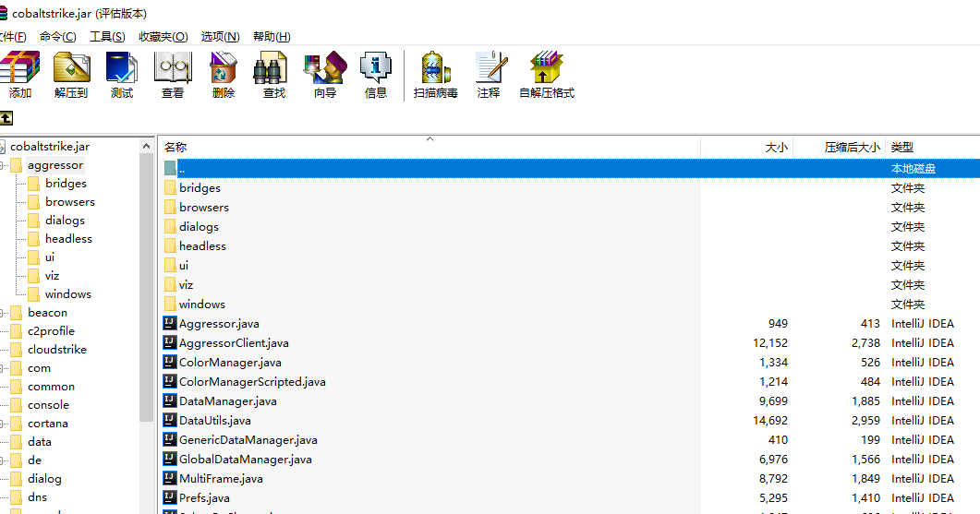Expand the beacon tree node
Screen dimensions: 980x514
click(2, 313)
